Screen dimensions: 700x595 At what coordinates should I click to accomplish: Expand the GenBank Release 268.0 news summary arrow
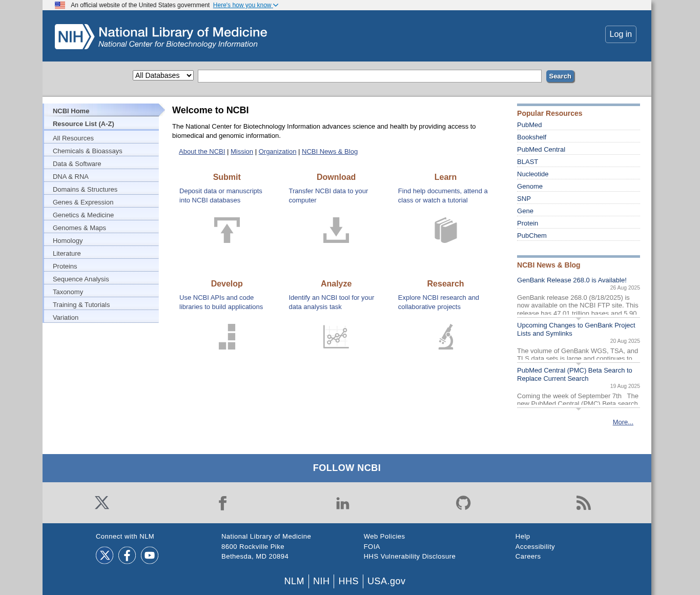579,319
